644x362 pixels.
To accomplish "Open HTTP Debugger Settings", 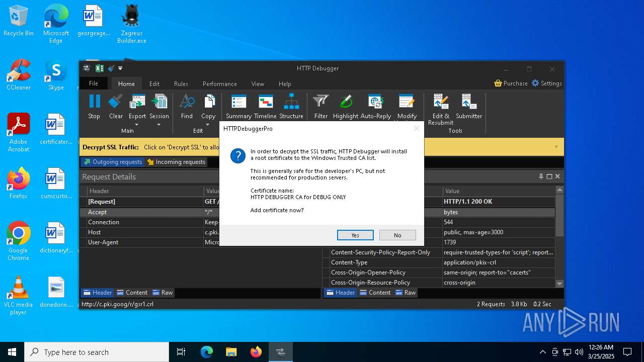I will tap(547, 83).
